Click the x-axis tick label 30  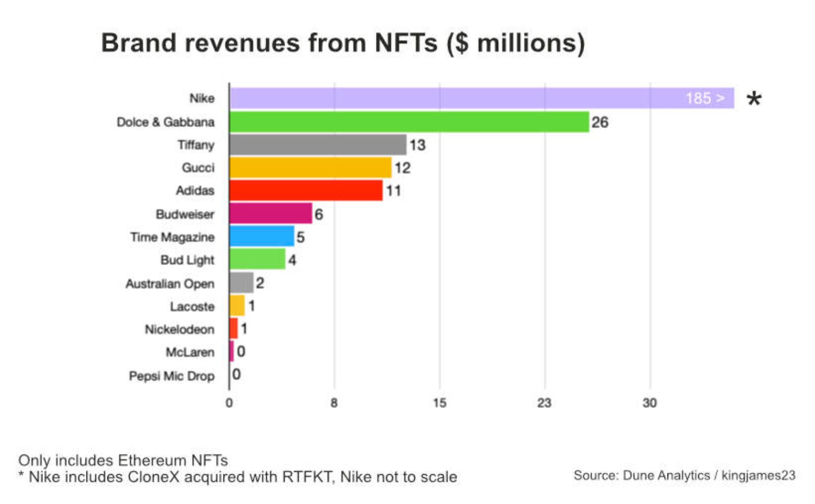pos(649,402)
